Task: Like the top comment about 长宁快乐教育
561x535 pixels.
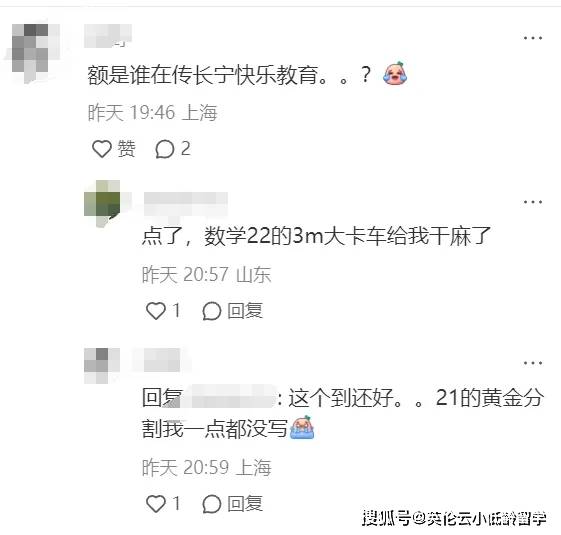Action: pyautogui.click(x=102, y=149)
